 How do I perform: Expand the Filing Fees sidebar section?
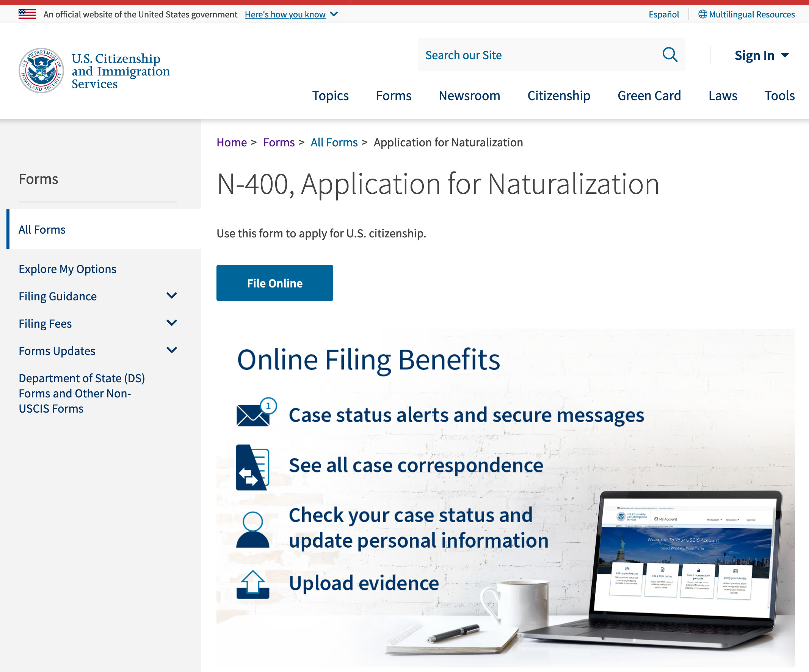pyautogui.click(x=171, y=323)
